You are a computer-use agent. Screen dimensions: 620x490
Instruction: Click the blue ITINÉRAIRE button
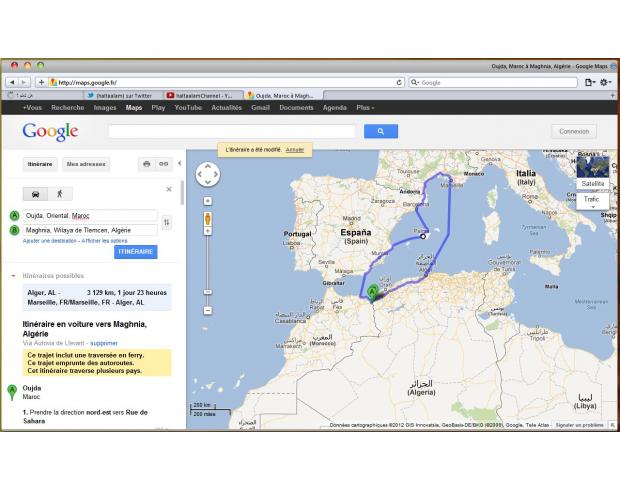point(136,252)
